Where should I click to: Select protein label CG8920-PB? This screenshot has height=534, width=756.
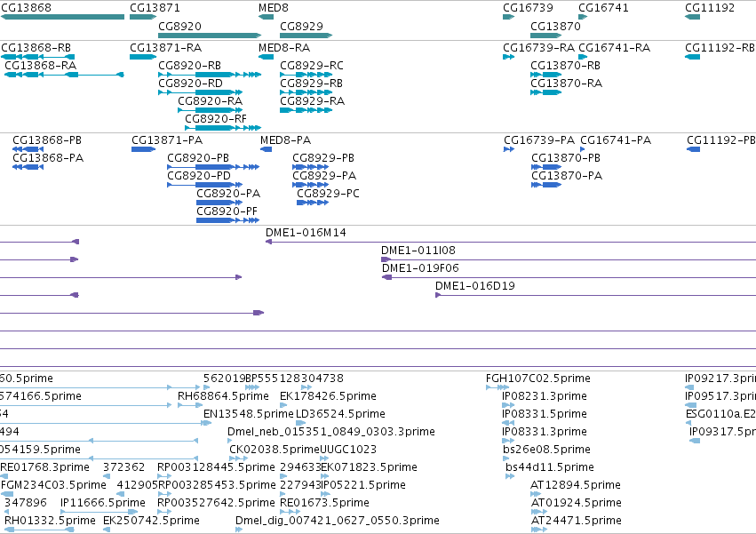coord(198,158)
